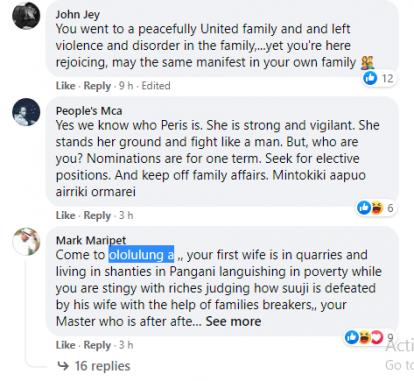Click the heart reaction on Mark Maripet's comment
Screen dimensions: 414x381
click(377, 337)
